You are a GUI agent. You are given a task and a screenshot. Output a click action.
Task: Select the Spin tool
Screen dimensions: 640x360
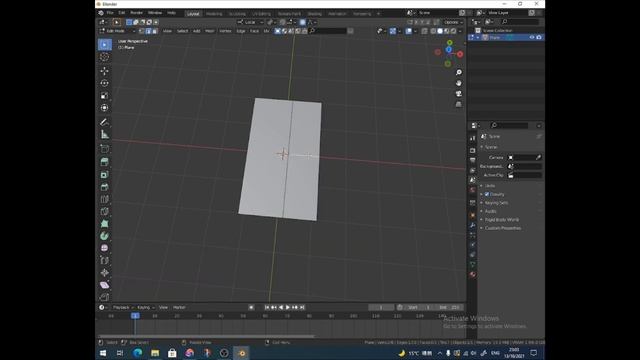point(104,236)
